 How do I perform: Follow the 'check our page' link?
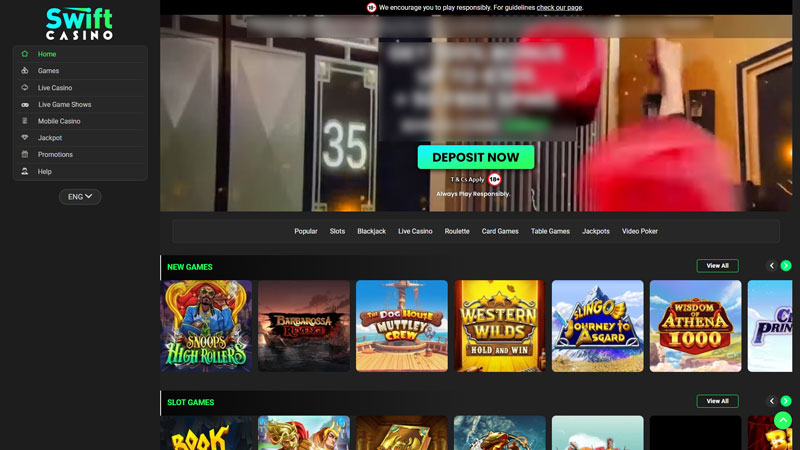click(x=559, y=8)
